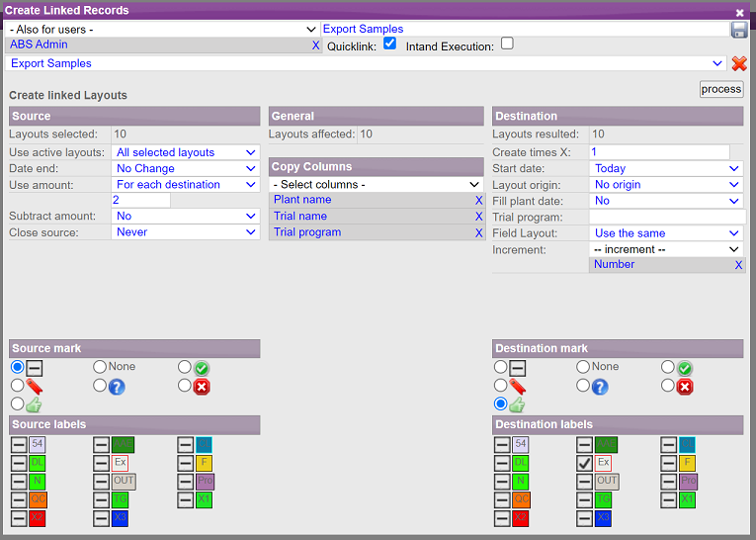Open Use active layouts dropdown

pyautogui.click(x=186, y=152)
